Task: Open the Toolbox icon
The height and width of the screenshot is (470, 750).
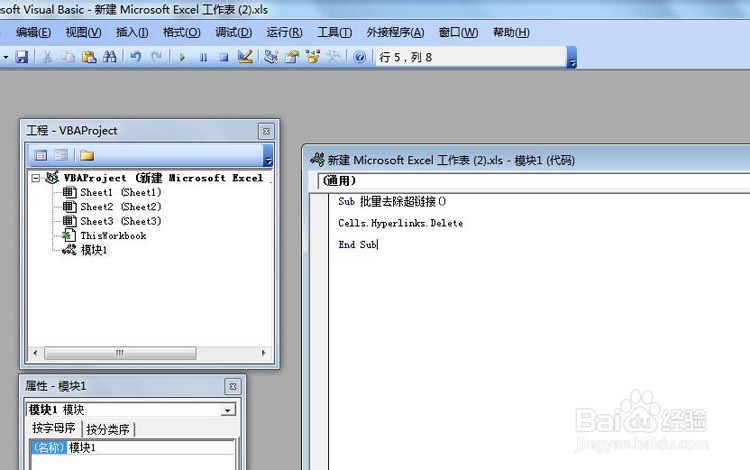Action: pyautogui.click(x=333, y=57)
